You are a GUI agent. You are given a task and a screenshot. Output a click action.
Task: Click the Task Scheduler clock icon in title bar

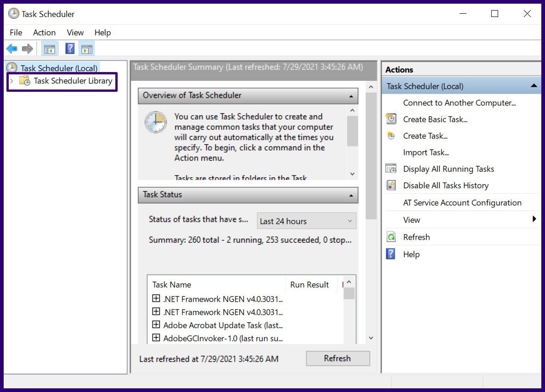[x=13, y=14]
